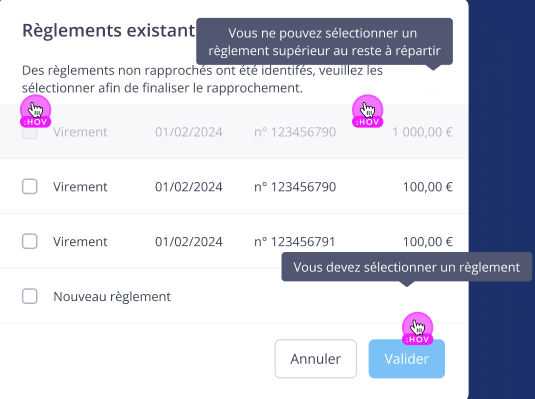Check the Virement n° 123456790 100,00 € box
535x399 pixels.
30,187
